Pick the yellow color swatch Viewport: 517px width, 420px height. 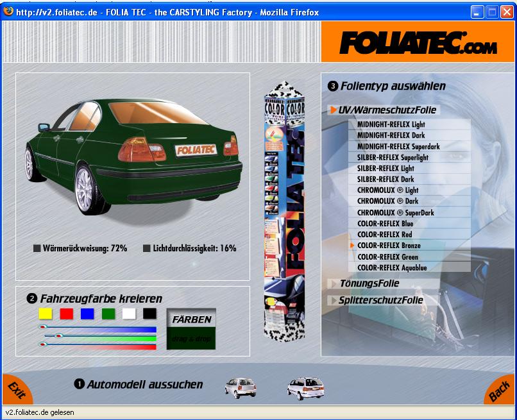tap(45, 314)
